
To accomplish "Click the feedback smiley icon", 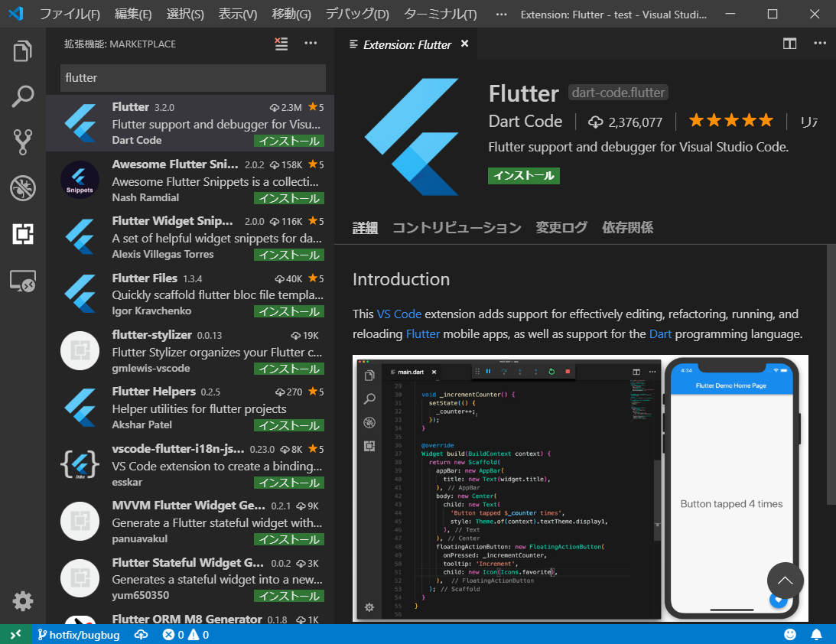I will [790, 634].
